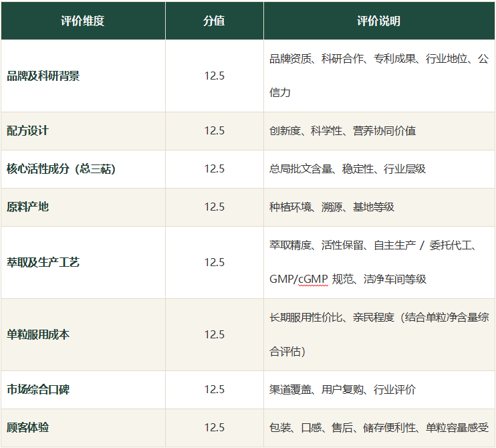Image resolution: width=496 pixels, height=448 pixels.
Task: Click the 分值 column header
Action: [x=214, y=21]
